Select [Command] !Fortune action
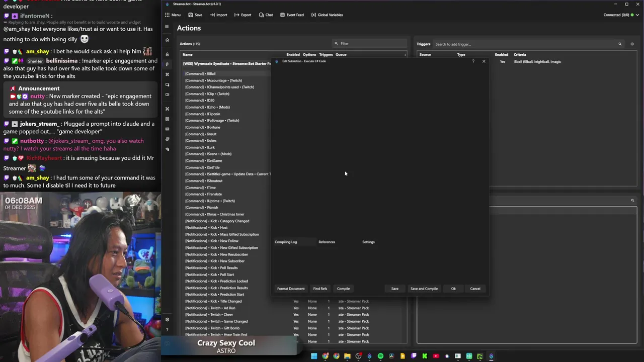 point(202,127)
